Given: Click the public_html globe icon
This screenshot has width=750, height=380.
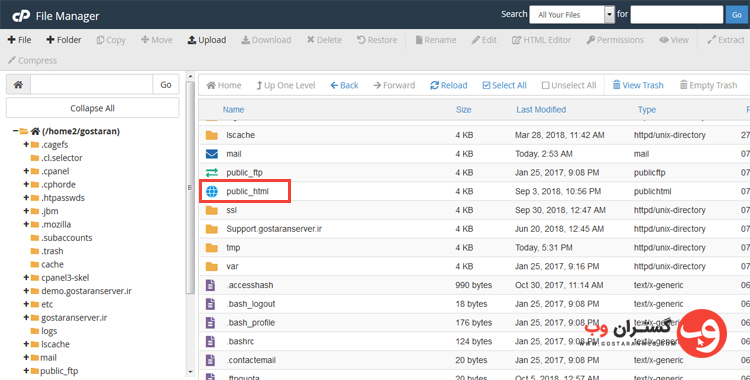Looking at the screenshot, I should 211,191.
